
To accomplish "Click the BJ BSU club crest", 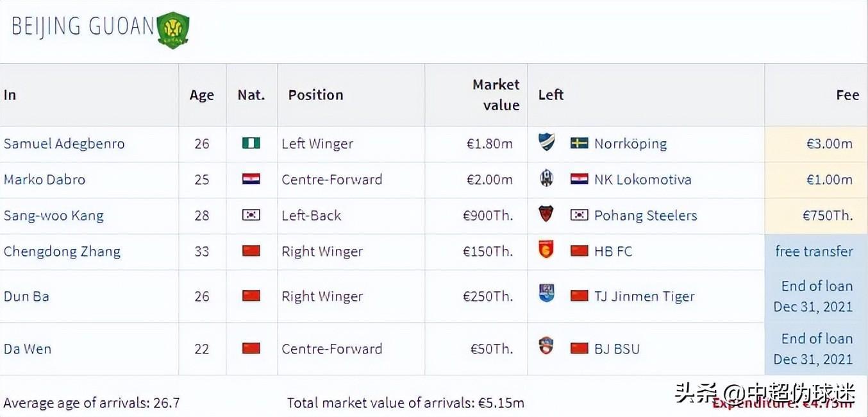I will coord(546,347).
